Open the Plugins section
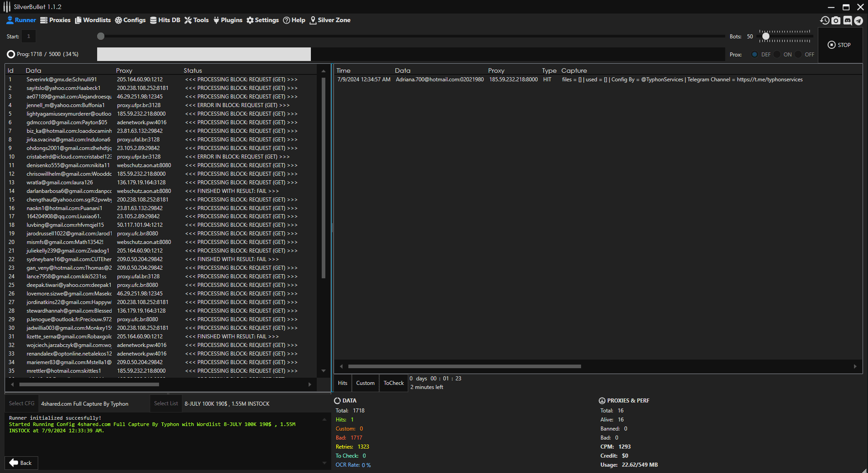 228,20
